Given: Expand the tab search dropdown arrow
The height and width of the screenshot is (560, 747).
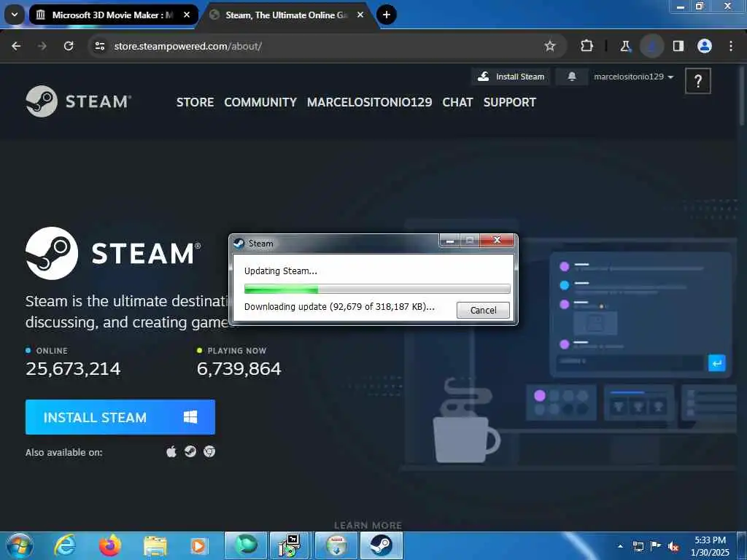Looking at the screenshot, I should tap(15, 15).
